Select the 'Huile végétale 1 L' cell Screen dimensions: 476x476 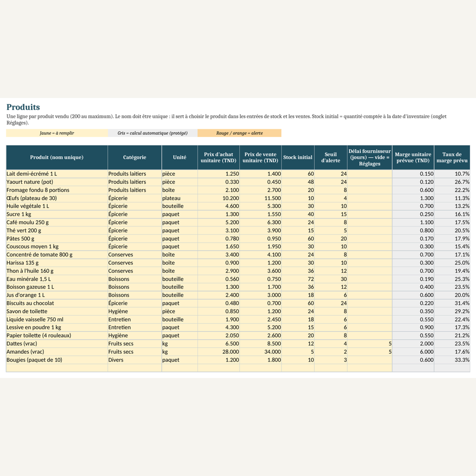[x=57, y=206]
